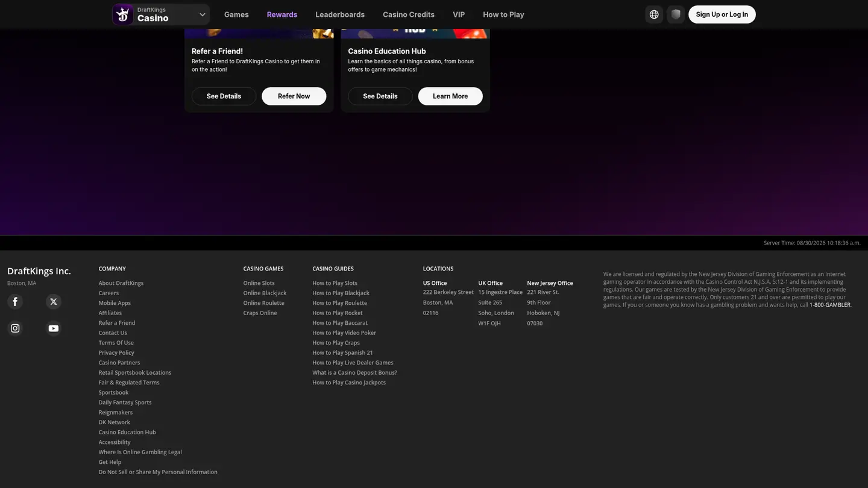
Task: Select VIP in top navigation
Action: (x=459, y=14)
